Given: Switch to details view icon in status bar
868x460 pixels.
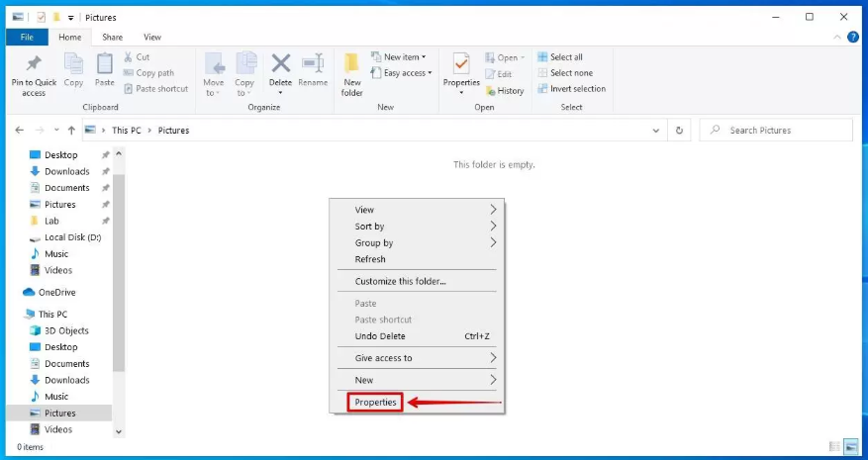Looking at the screenshot, I should click(834, 446).
